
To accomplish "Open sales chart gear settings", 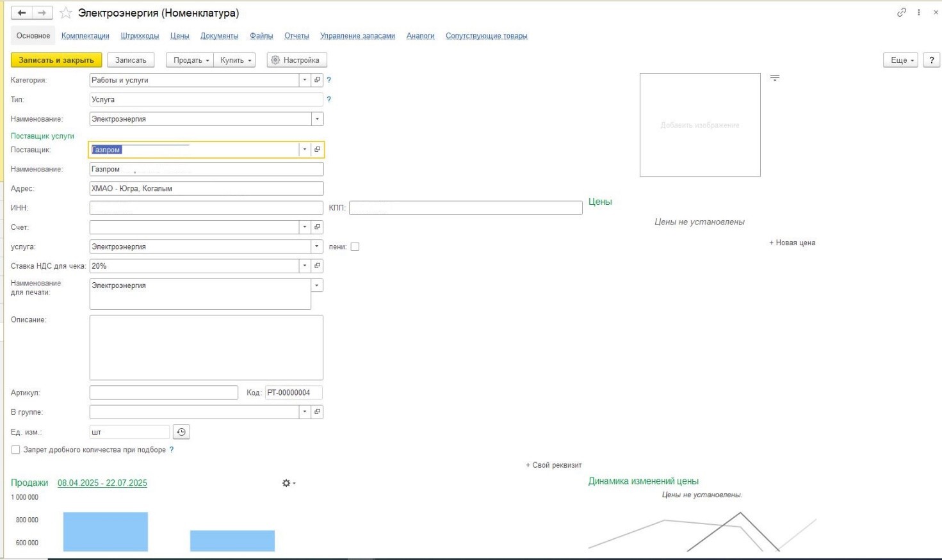I will pyautogui.click(x=288, y=483).
